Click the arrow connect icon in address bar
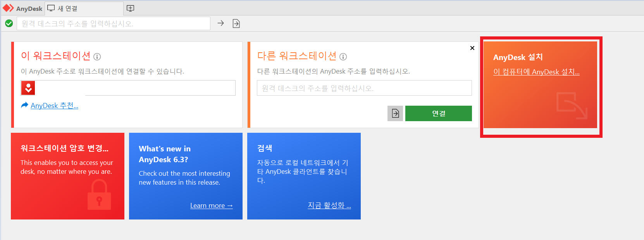 pyautogui.click(x=220, y=23)
